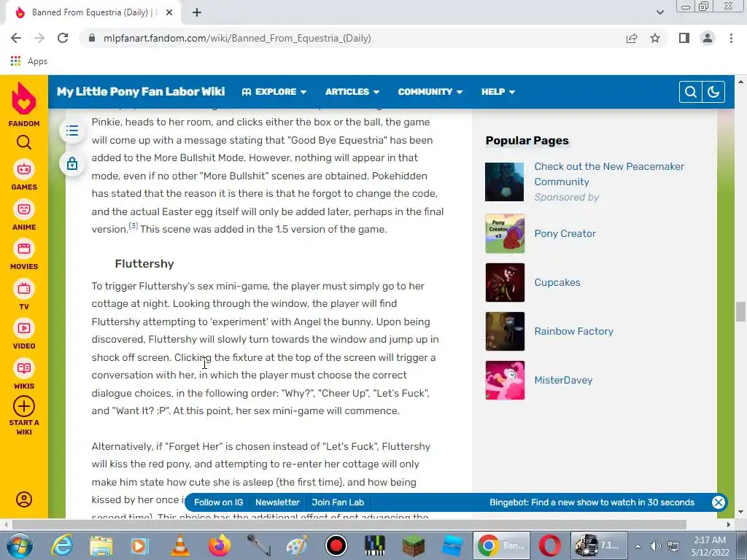Open the Bingebot promotion link

(x=592, y=502)
